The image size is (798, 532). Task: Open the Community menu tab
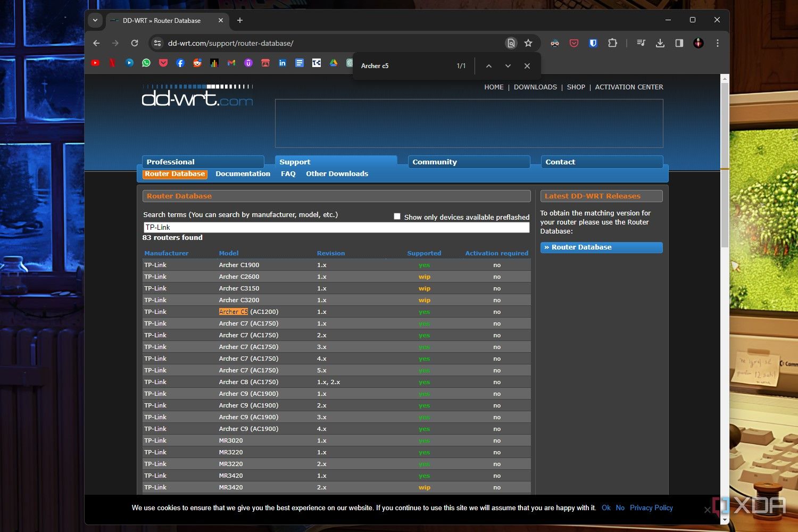pos(469,162)
